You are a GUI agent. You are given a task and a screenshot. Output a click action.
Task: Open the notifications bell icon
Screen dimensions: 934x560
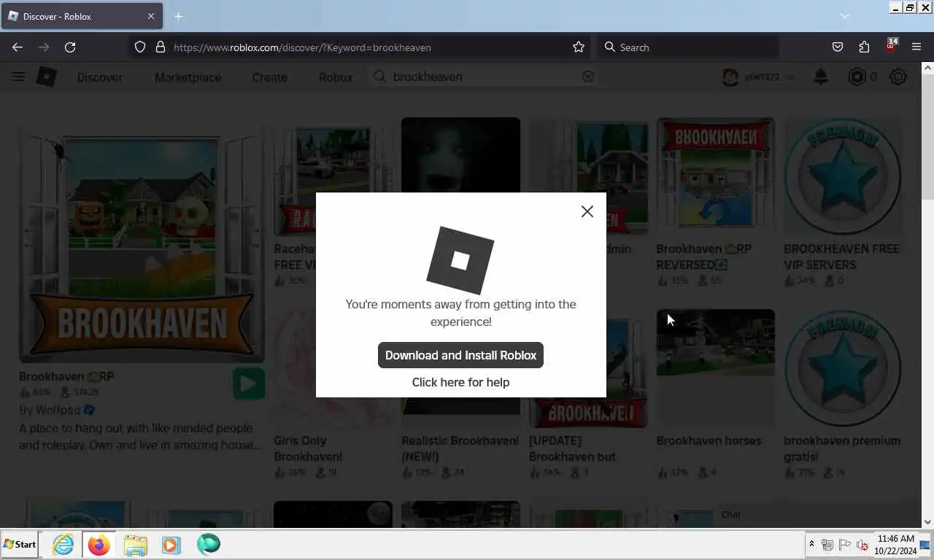click(821, 77)
